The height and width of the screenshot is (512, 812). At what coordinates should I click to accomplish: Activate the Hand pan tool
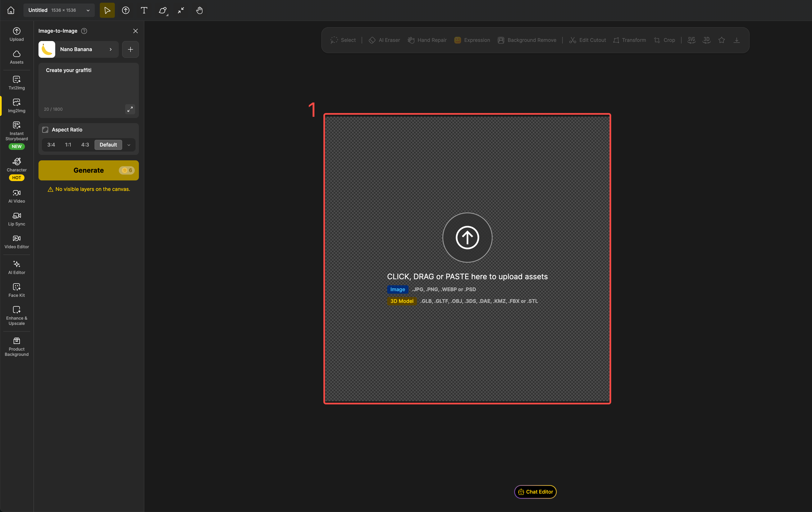199,10
